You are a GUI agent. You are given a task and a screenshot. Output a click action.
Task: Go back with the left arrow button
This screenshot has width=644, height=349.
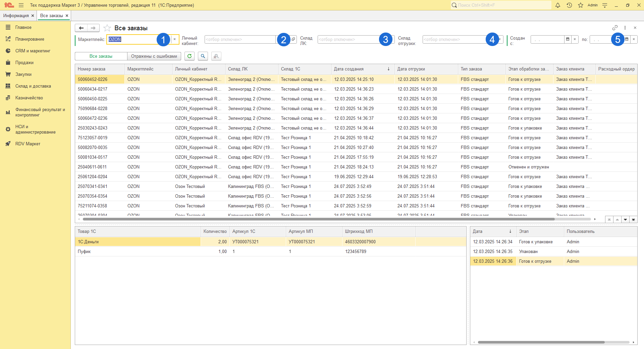pyautogui.click(x=81, y=28)
